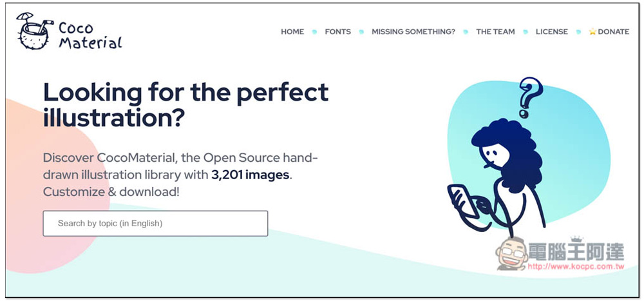Image resolution: width=644 pixels, height=301 pixels.
Task: Click the Looking for the perfect illustration heading
Action: pyautogui.click(x=185, y=105)
